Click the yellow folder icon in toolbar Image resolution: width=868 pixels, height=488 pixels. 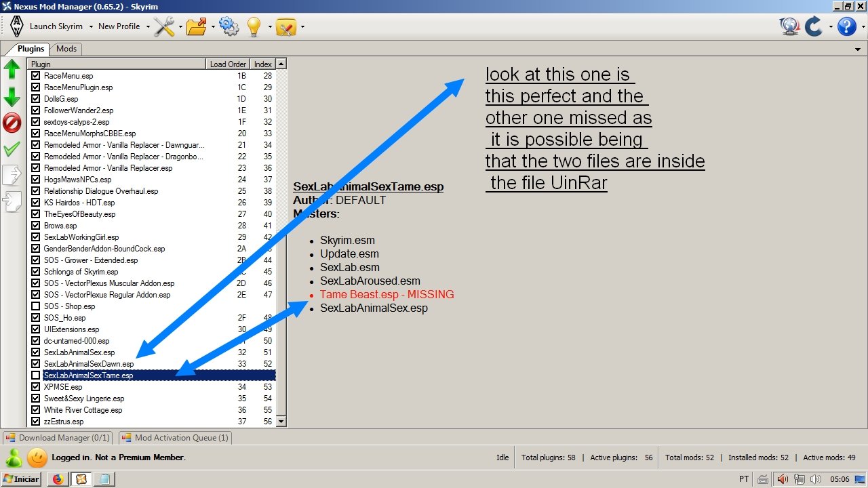click(x=197, y=26)
